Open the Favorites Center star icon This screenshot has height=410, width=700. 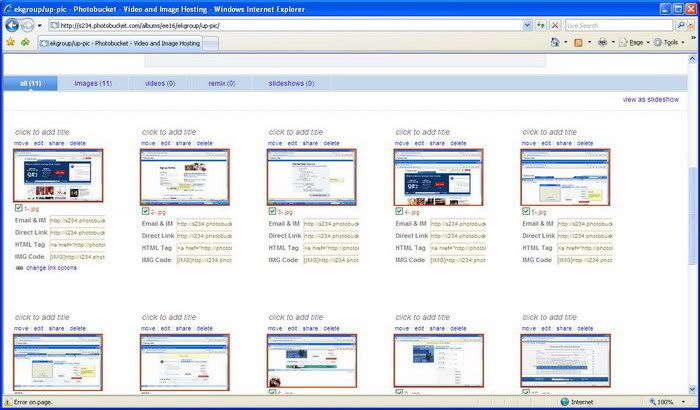[x=10, y=43]
